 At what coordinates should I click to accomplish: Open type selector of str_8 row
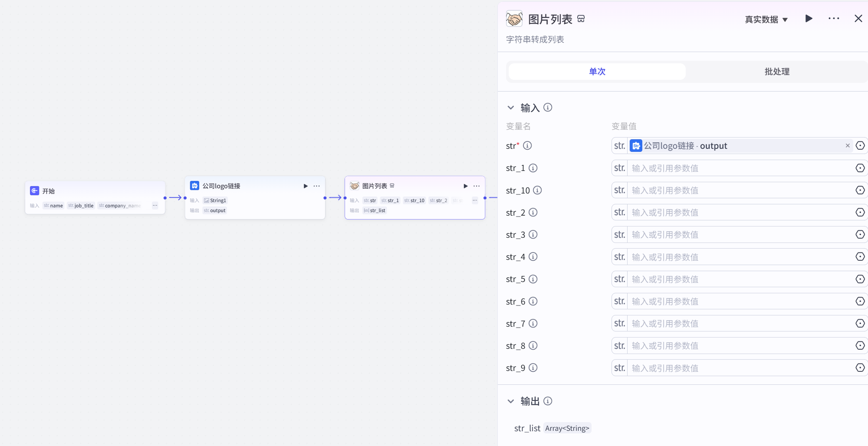coord(620,345)
